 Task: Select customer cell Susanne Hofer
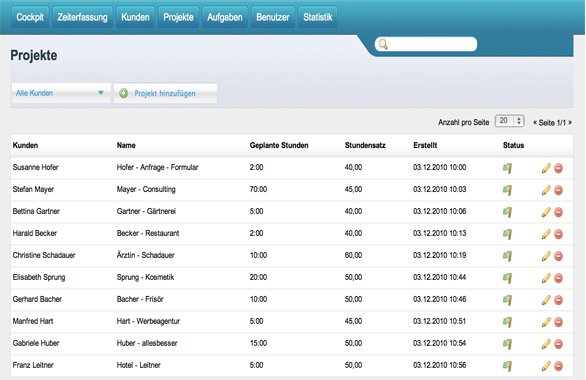[36, 167]
